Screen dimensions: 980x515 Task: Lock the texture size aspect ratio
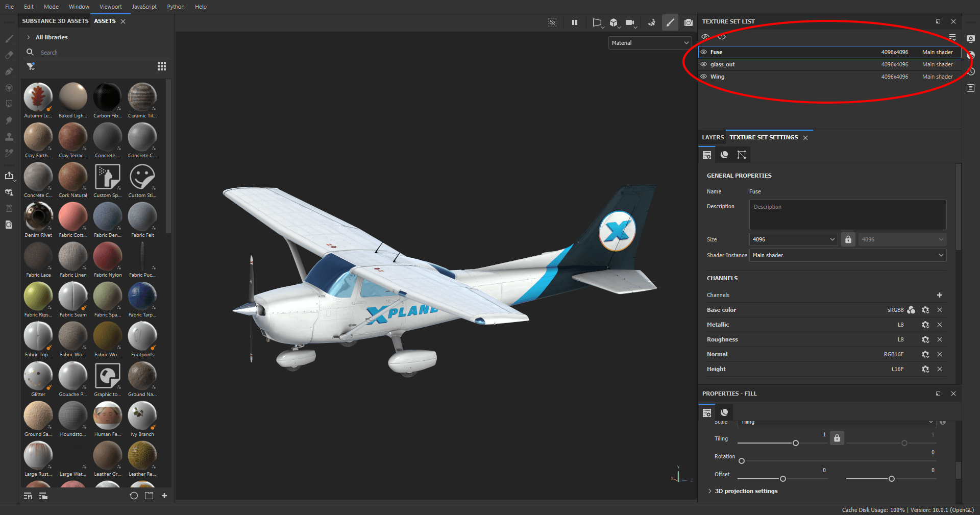[x=848, y=239]
